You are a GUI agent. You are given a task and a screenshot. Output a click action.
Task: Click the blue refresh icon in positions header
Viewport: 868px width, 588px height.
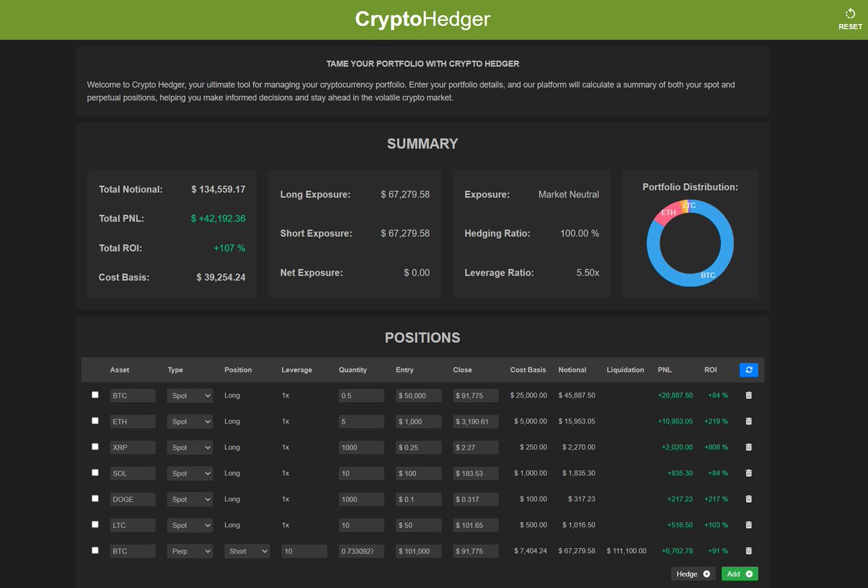tap(749, 370)
